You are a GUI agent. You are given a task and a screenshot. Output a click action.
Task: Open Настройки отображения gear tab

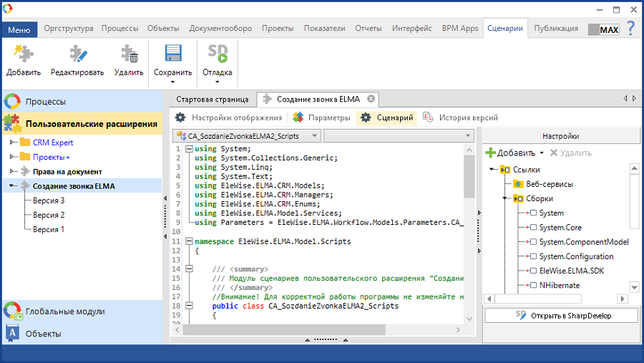click(x=229, y=117)
